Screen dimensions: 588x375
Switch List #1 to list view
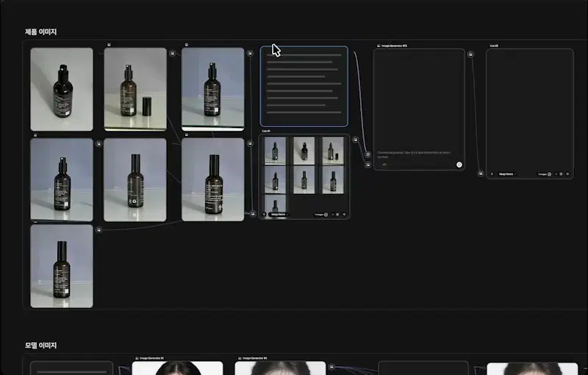pyautogui.click(x=333, y=215)
